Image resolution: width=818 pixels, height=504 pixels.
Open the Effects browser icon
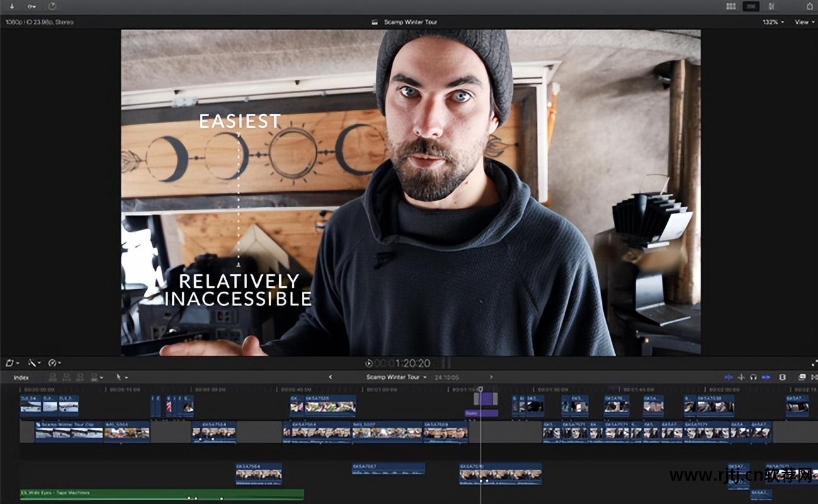click(x=802, y=377)
